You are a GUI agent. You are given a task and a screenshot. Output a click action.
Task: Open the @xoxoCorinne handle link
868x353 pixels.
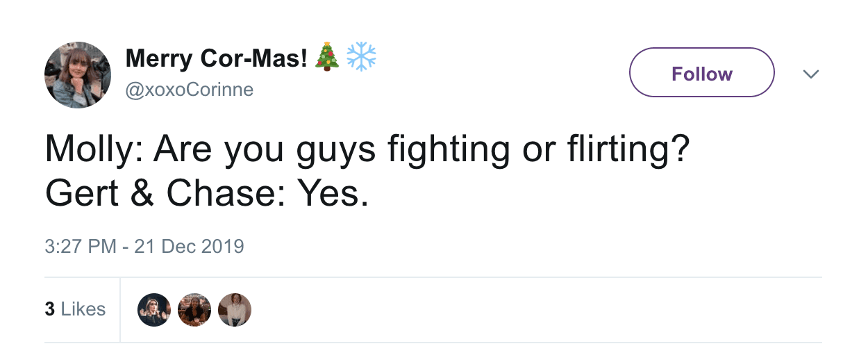[189, 90]
